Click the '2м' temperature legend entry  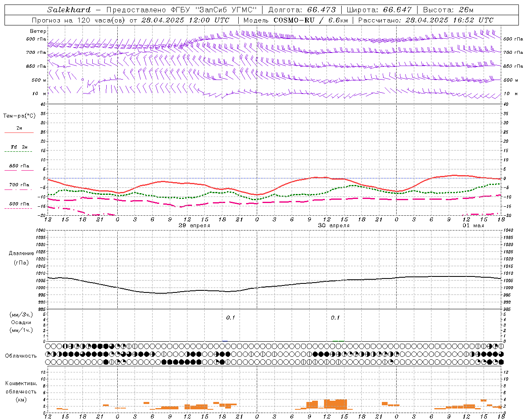19,128
